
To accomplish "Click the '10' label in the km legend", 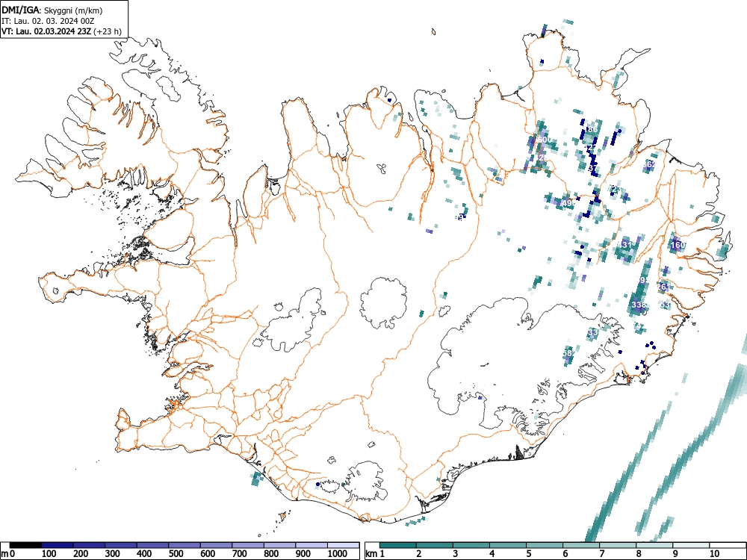I will (x=713, y=554).
